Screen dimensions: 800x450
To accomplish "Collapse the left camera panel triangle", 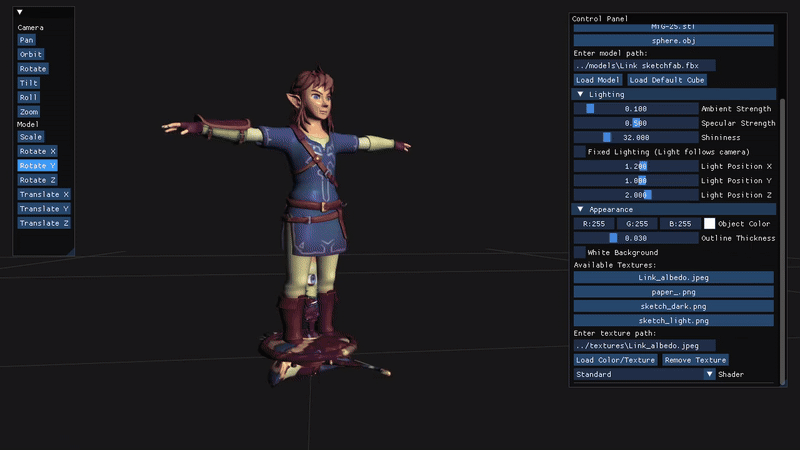I will tap(19, 12).
